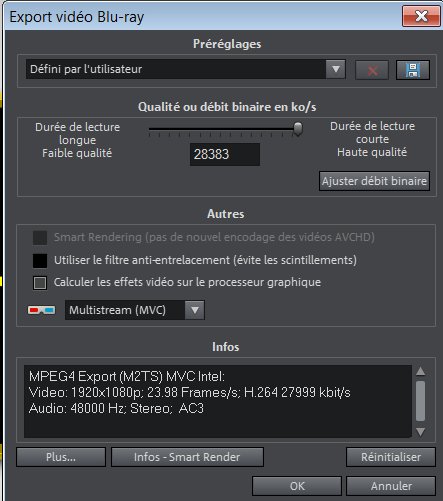Click the Réinitialiser button
Screen dimensions: 443x501
pos(391,457)
